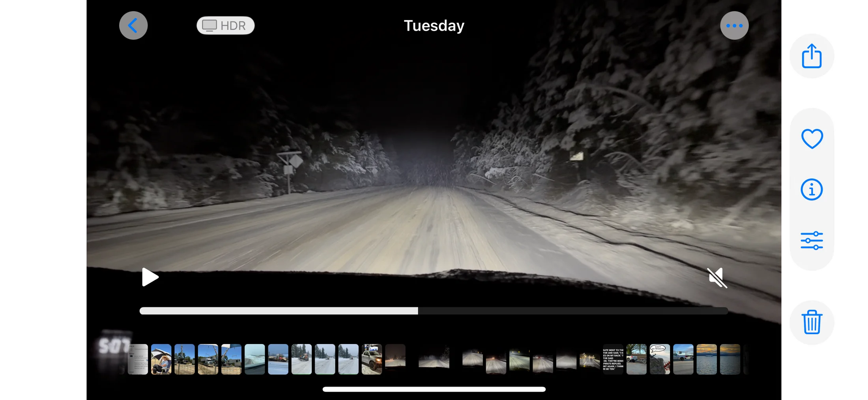This screenshot has height=400, width=868.
Task: Play the video
Action: point(150,277)
